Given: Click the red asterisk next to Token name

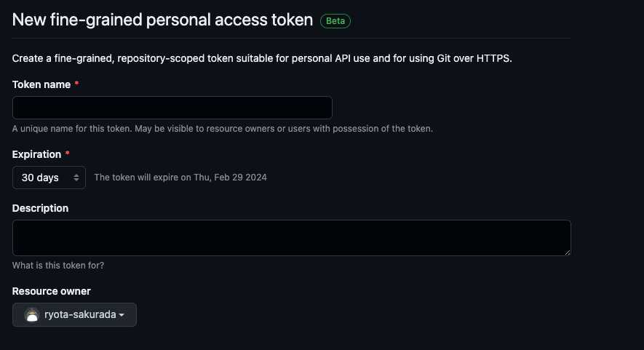Looking at the screenshot, I should pyautogui.click(x=76, y=84).
